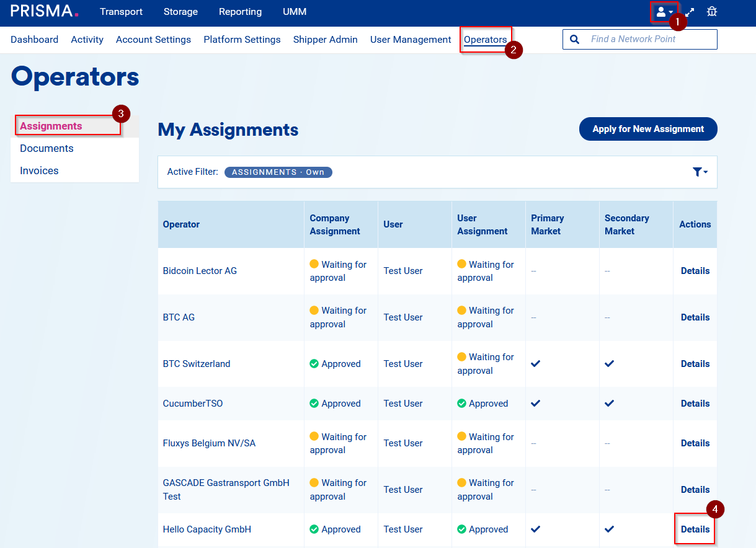This screenshot has height=548, width=756.
Task: Open the Transport menu
Action: pyautogui.click(x=121, y=12)
